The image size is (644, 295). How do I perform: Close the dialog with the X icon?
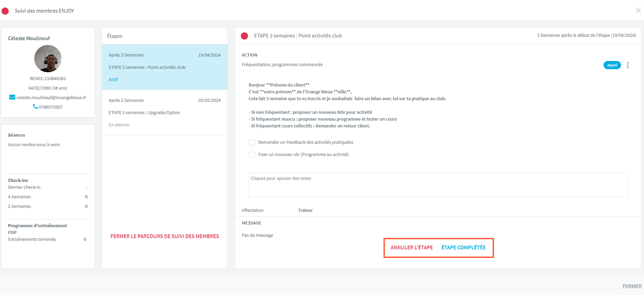coord(638,11)
